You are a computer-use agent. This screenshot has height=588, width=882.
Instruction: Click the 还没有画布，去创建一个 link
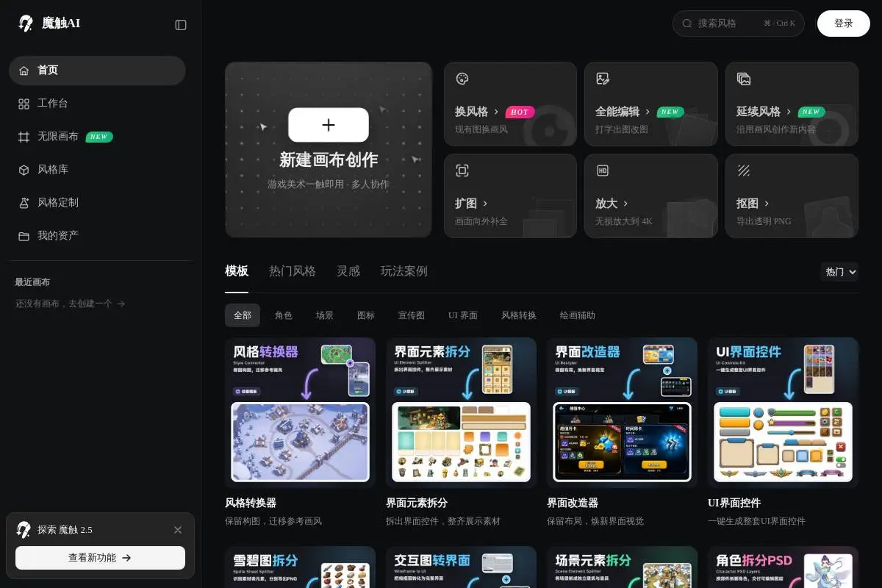tap(70, 304)
